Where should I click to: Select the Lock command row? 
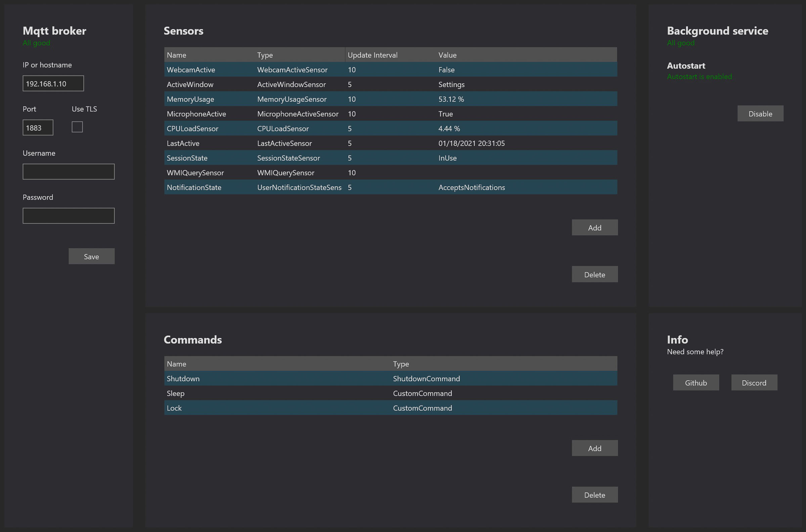pyautogui.click(x=391, y=408)
